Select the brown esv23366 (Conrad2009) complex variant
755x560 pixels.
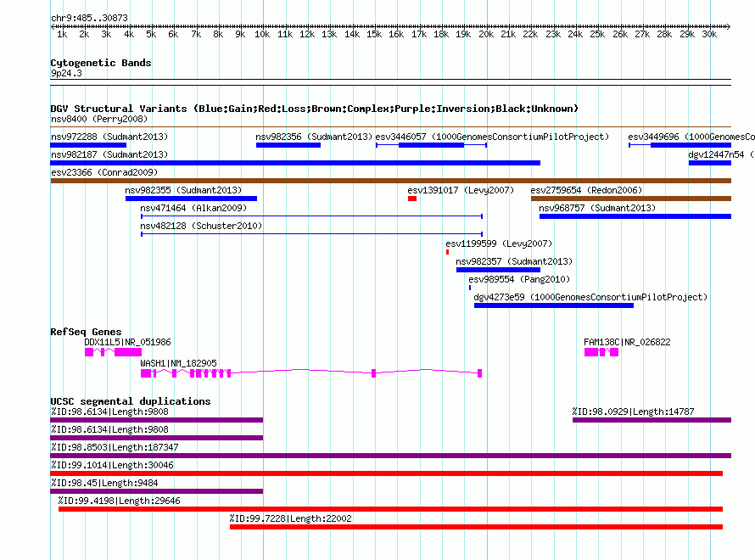click(x=390, y=181)
